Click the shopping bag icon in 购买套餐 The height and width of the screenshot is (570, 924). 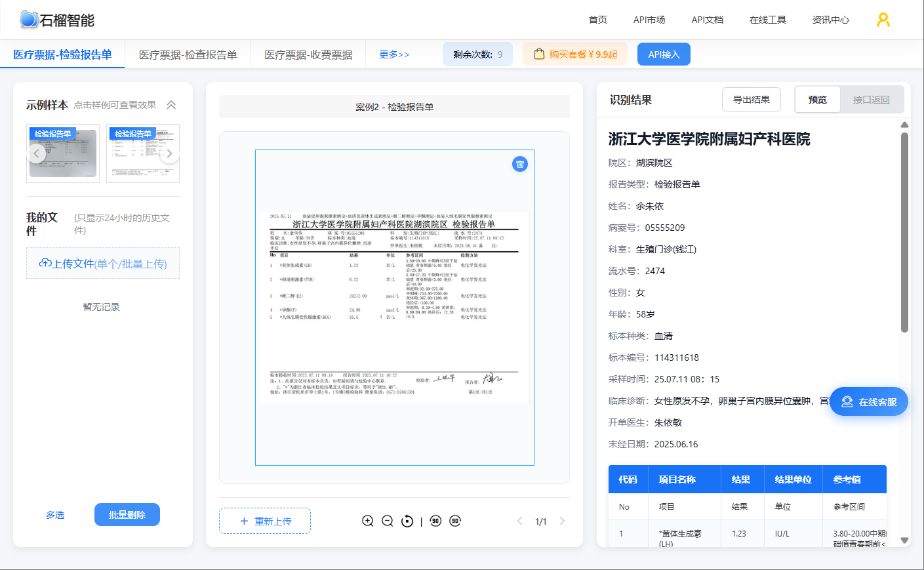coord(539,54)
